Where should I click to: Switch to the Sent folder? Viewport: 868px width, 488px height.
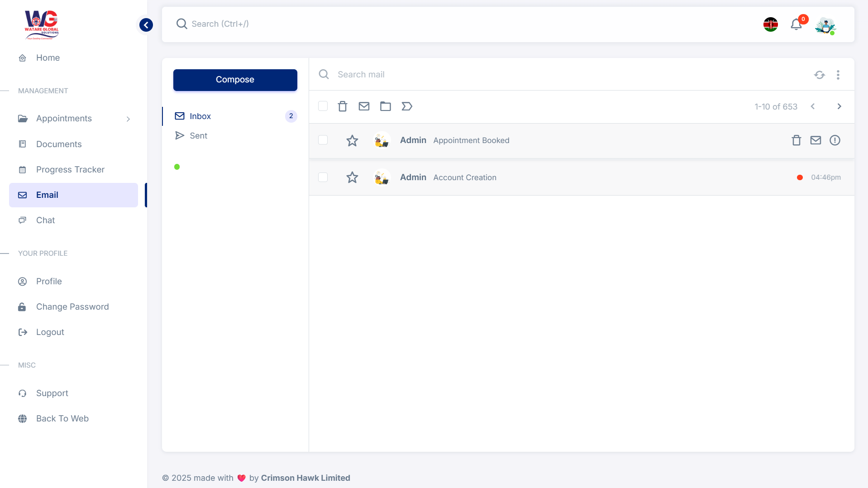click(198, 135)
